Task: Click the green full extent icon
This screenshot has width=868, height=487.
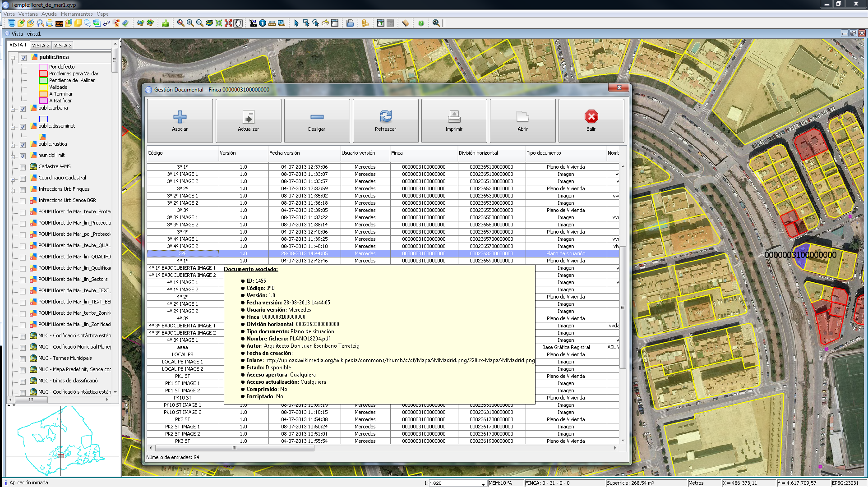Action: coord(219,23)
